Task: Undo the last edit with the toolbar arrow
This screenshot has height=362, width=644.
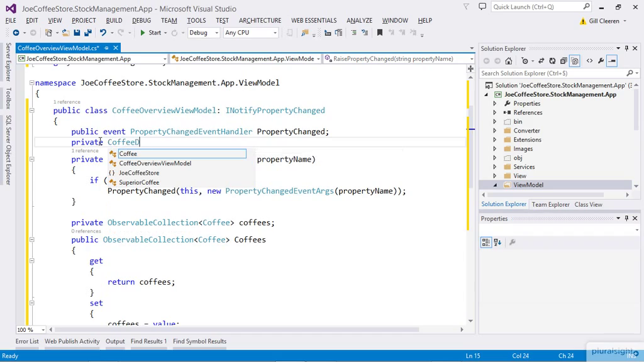Action: [x=103, y=33]
